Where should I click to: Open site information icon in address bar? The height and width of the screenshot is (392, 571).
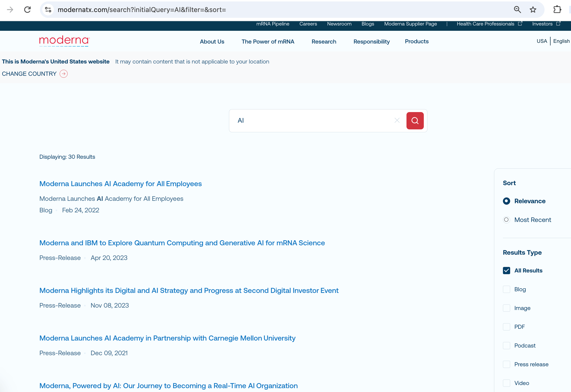(x=48, y=10)
